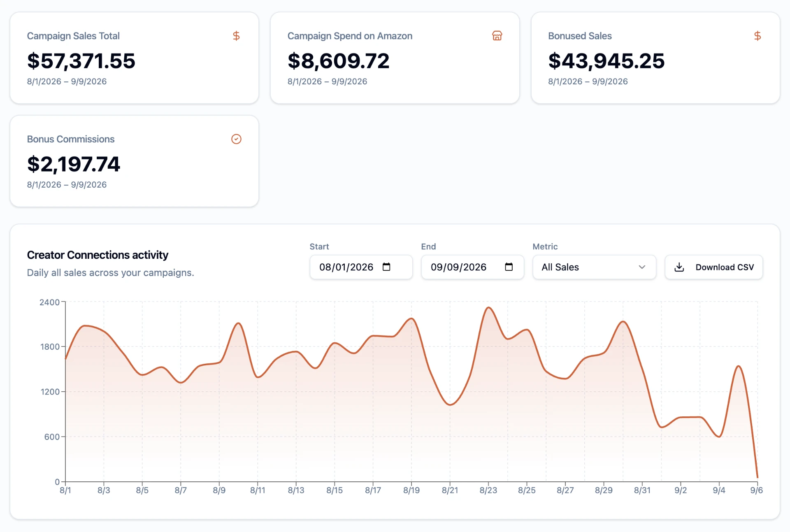Open the All Sales metric dropdown
Image resolution: width=790 pixels, height=532 pixels.
tap(594, 267)
